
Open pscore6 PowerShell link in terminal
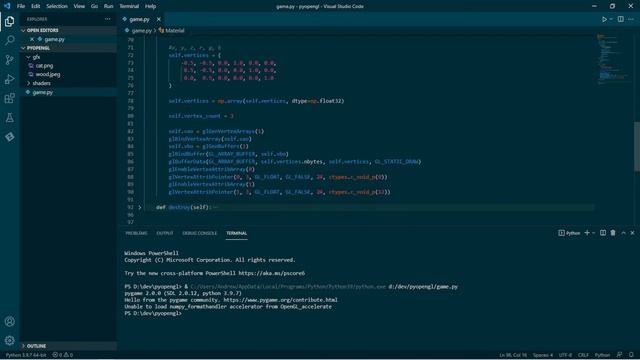[x=271, y=273]
